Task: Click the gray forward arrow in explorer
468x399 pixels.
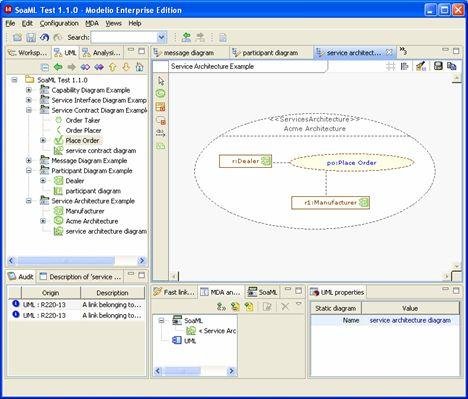Action: click(71, 67)
